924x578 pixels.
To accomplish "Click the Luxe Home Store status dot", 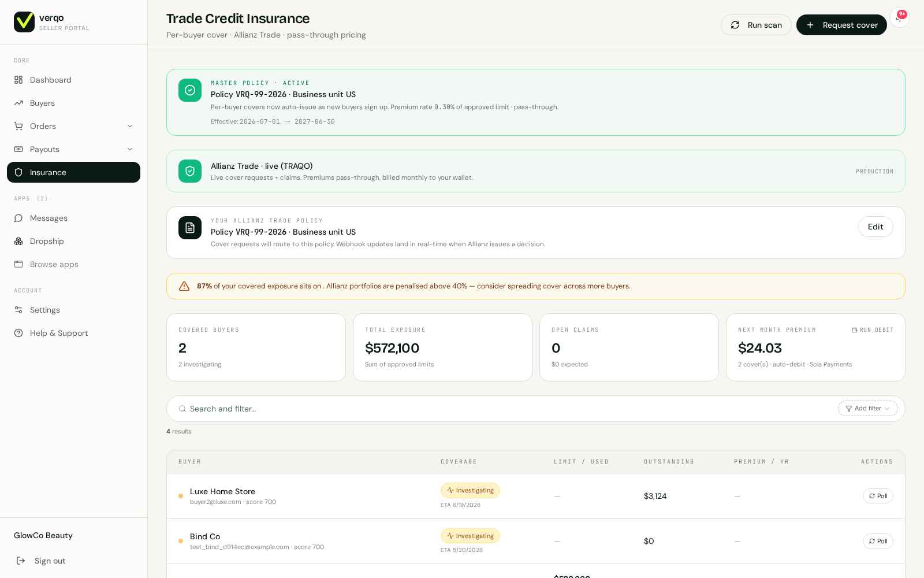I will (x=181, y=496).
